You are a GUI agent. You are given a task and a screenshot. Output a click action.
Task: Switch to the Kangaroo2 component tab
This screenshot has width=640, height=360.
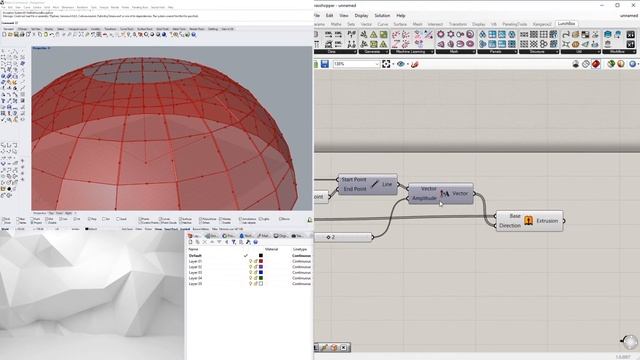(542, 24)
